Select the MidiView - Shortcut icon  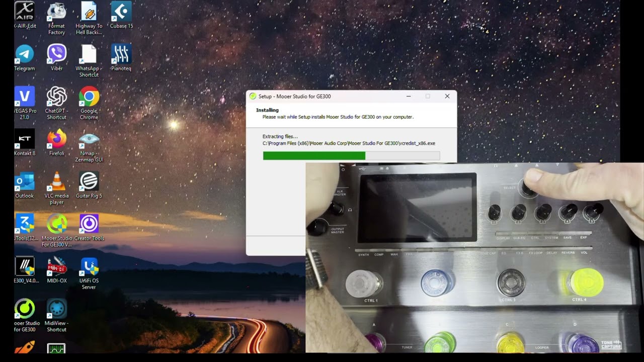pyautogui.click(x=56, y=316)
